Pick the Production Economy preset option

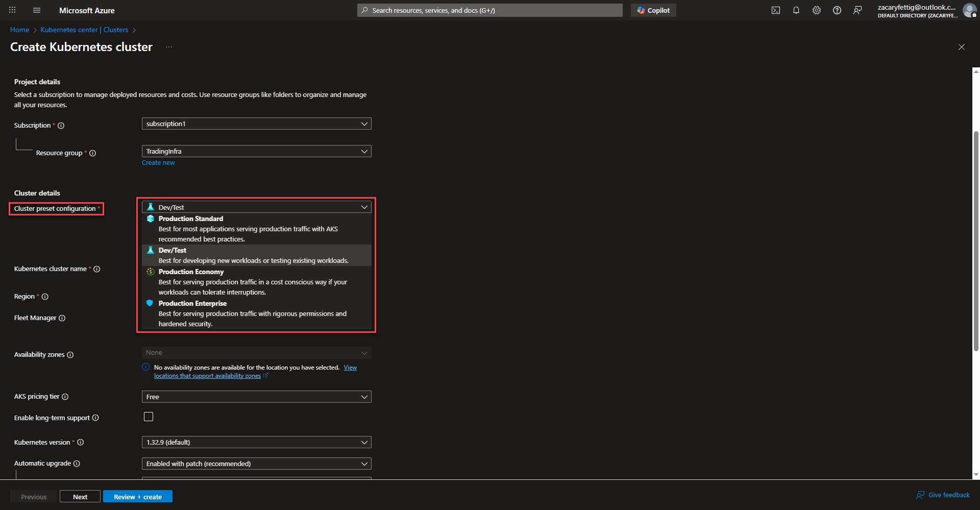coord(191,272)
